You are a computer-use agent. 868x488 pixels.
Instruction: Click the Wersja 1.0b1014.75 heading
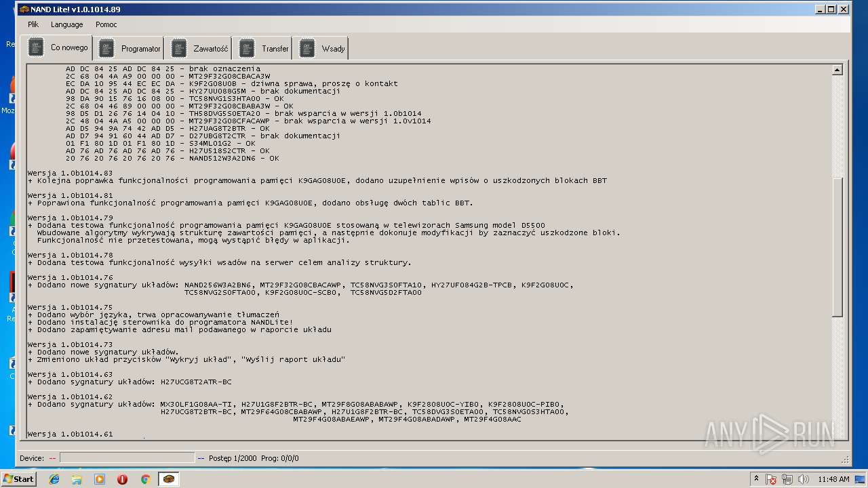click(x=71, y=308)
